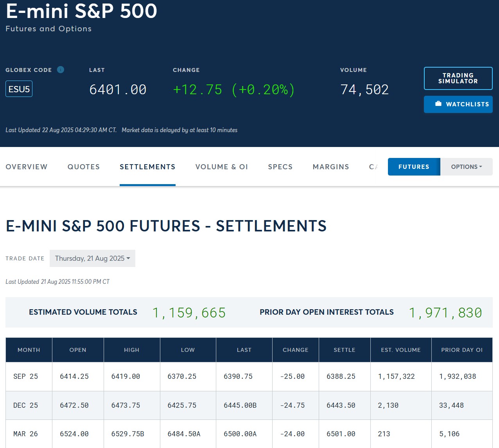
Task: Click the header last price 6401.00
Action: pos(118,90)
